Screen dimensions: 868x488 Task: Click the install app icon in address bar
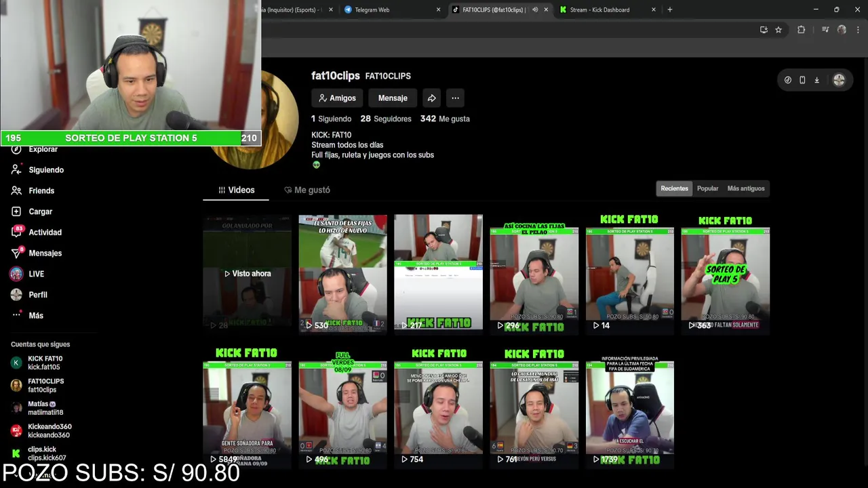[764, 30]
